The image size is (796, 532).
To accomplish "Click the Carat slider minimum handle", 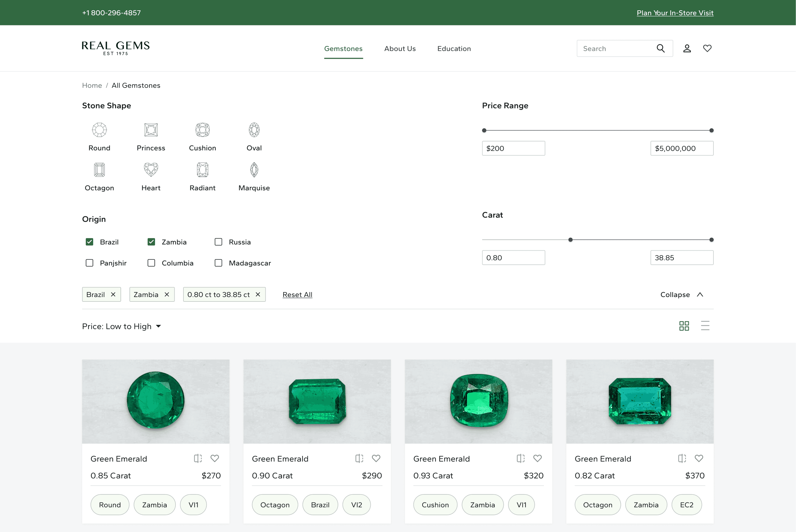I will 571,240.
